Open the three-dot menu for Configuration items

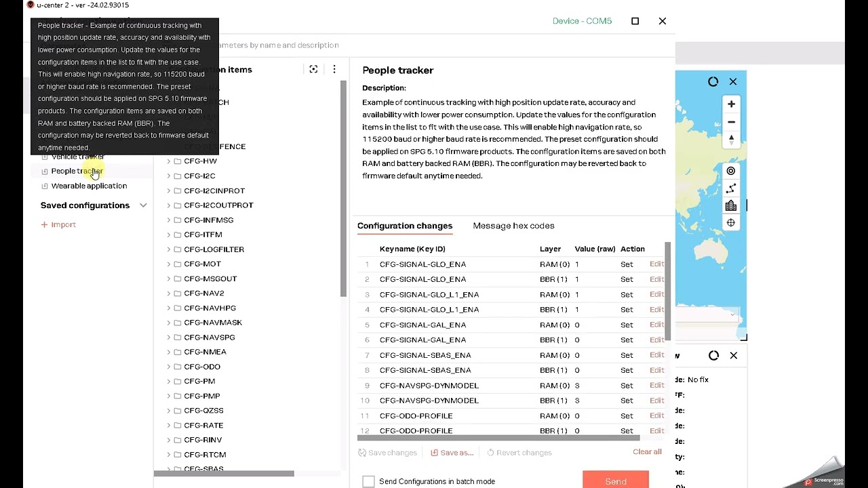pyautogui.click(x=334, y=69)
